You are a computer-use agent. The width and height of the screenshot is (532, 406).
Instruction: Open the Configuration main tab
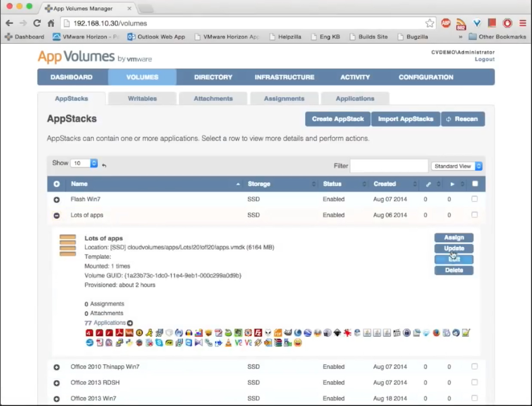click(x=426, y=77)
